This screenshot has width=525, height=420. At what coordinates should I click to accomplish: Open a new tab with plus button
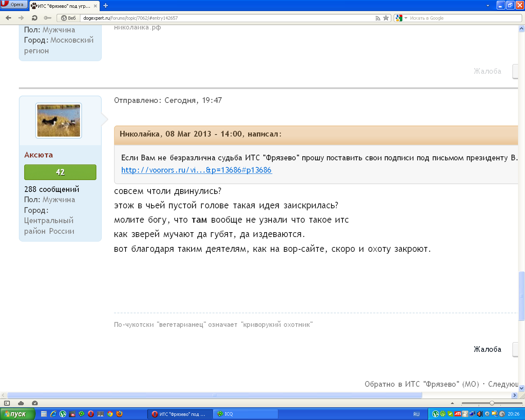(x=105, y=6)
